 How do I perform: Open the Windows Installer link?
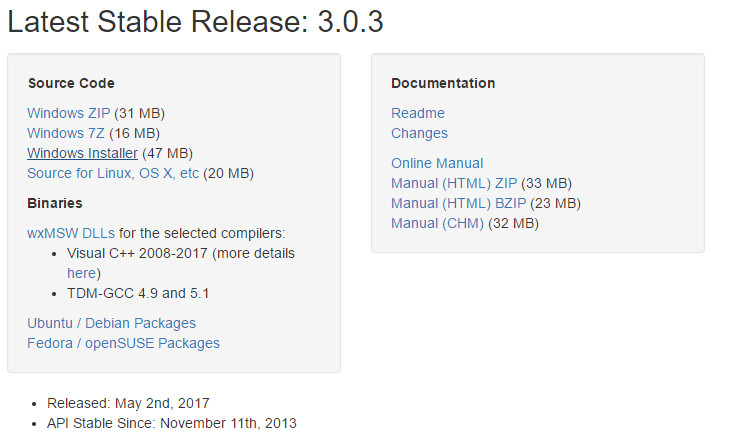coord(82,153)
